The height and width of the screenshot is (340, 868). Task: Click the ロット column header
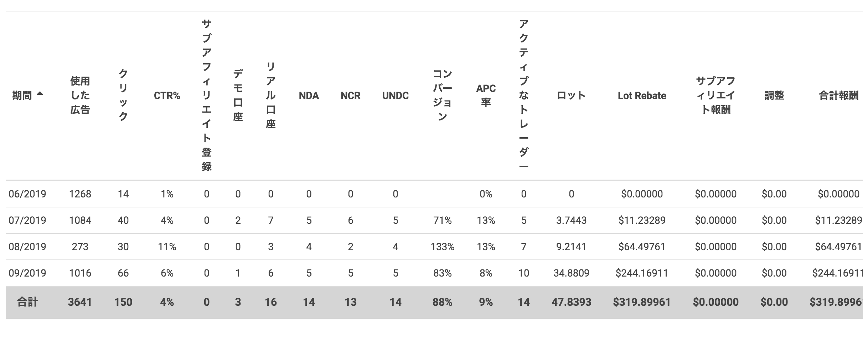pos(571,96)
